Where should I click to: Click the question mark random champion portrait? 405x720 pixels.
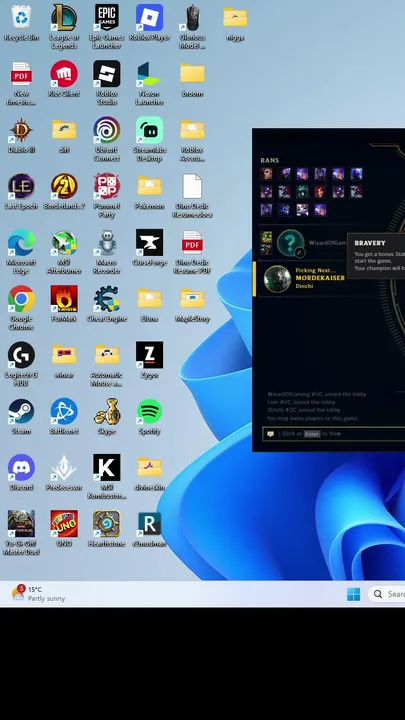point(290,243)
